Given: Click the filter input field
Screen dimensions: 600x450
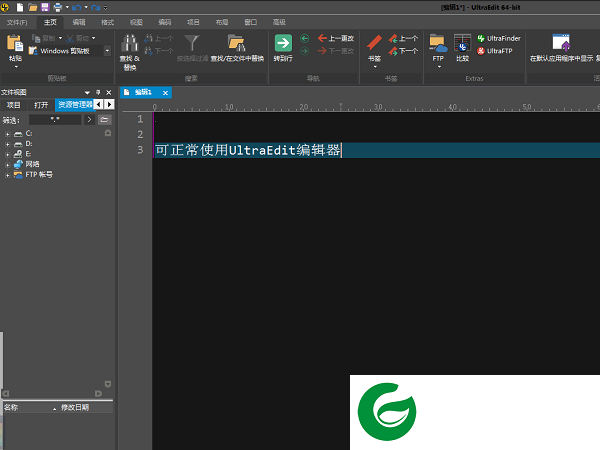Looking at the screenshot, I should 55,120.
